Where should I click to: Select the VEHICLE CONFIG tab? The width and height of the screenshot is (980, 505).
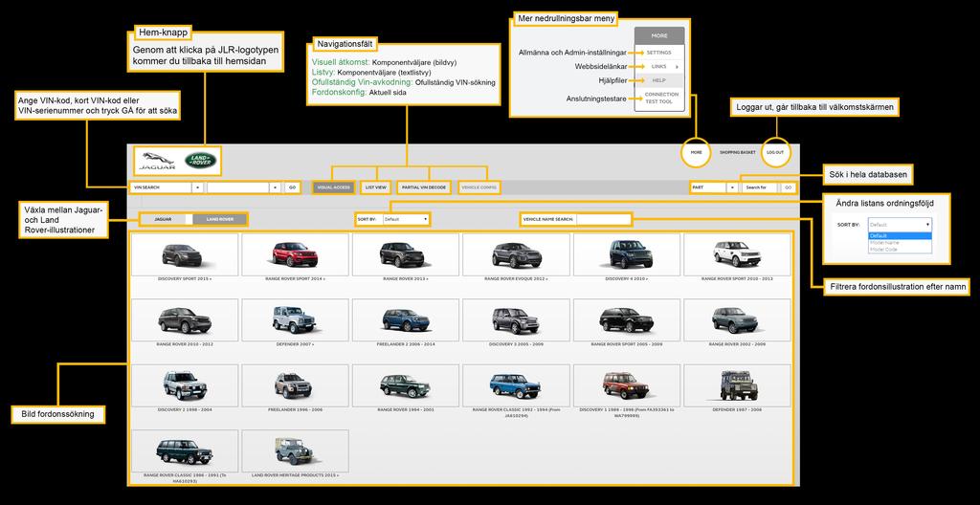tap(479, 187)
